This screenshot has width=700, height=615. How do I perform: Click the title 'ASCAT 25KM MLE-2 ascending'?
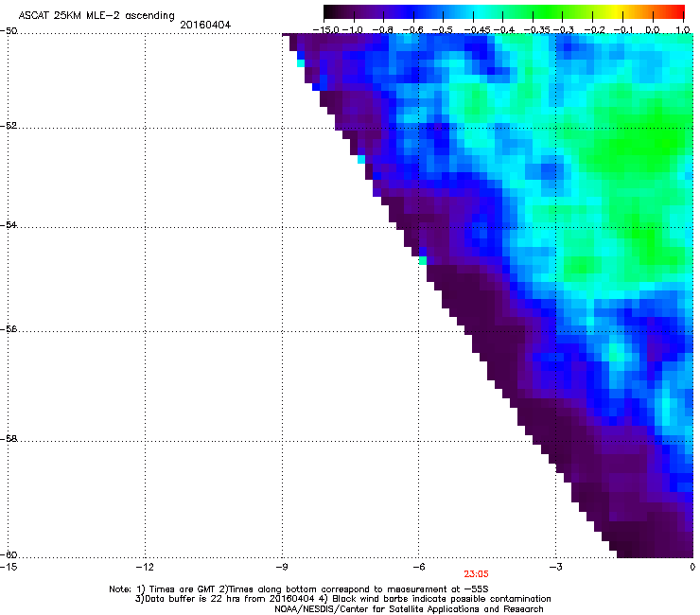tap(96, 16)
